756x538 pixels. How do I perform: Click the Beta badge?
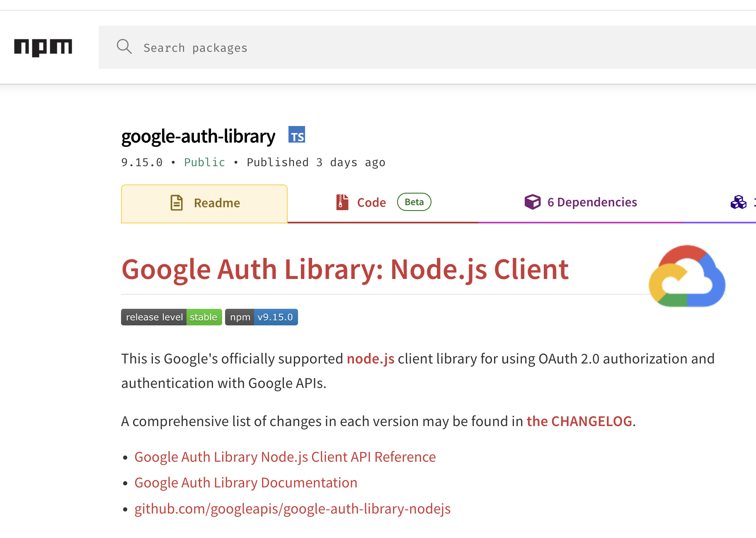(414, 202)
